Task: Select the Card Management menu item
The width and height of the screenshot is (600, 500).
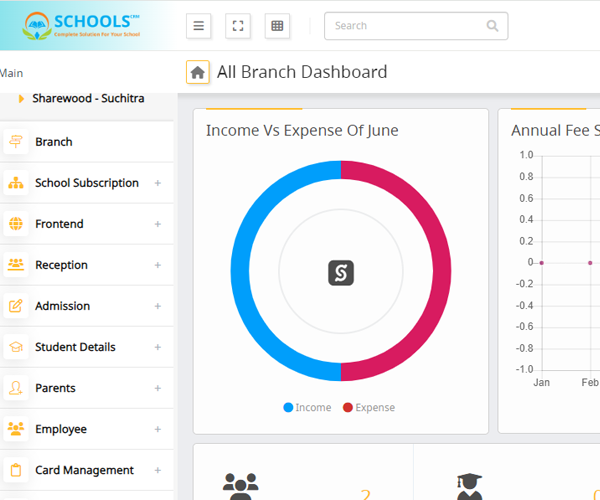Action: [84, 470]
